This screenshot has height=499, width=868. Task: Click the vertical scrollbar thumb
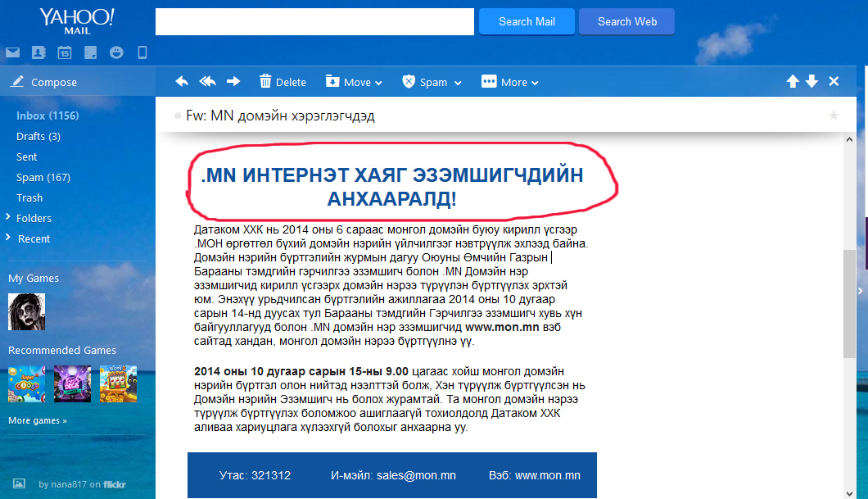(850, 303)
